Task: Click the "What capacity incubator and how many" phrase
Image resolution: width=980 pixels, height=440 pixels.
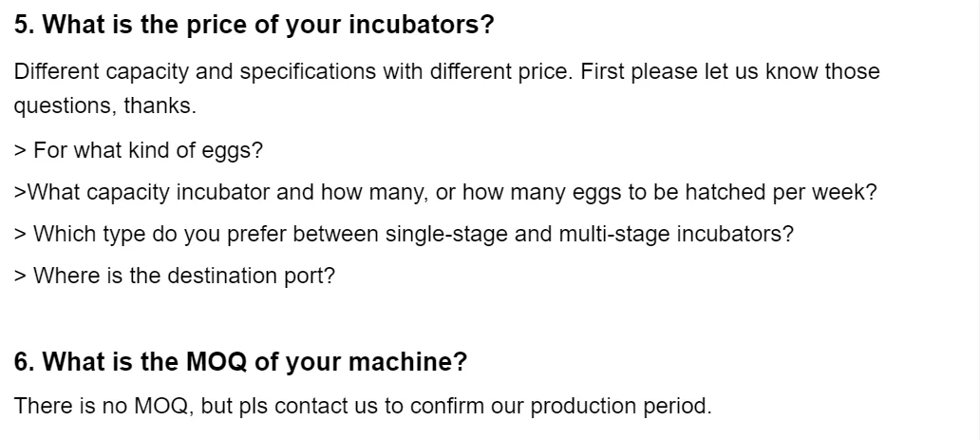Action: click(220, 192)
